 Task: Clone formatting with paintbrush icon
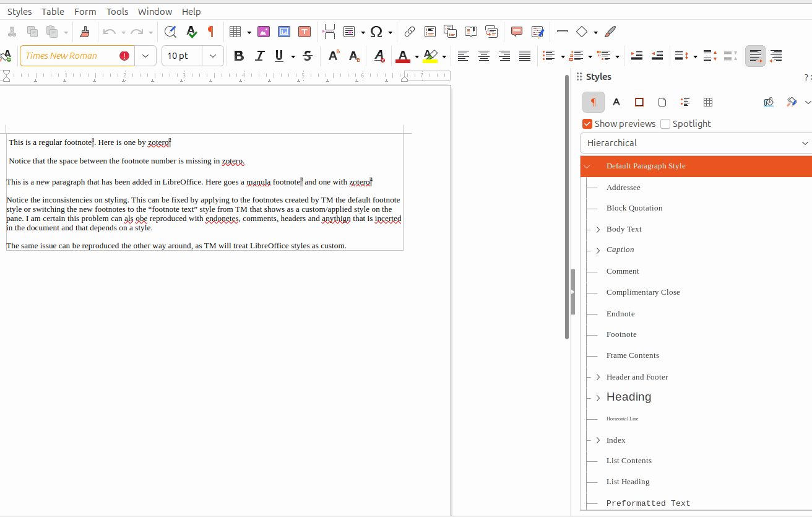[85, 32]
